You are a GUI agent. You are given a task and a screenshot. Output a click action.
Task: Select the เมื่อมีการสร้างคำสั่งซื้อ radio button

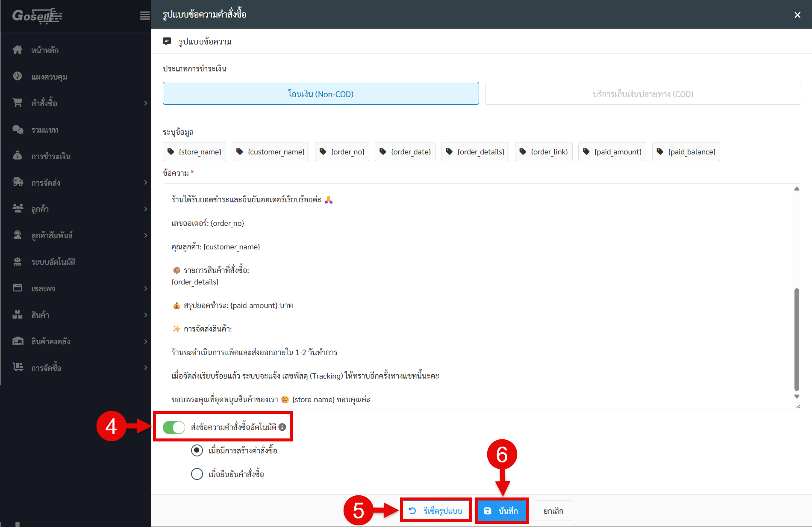(197, 450)
